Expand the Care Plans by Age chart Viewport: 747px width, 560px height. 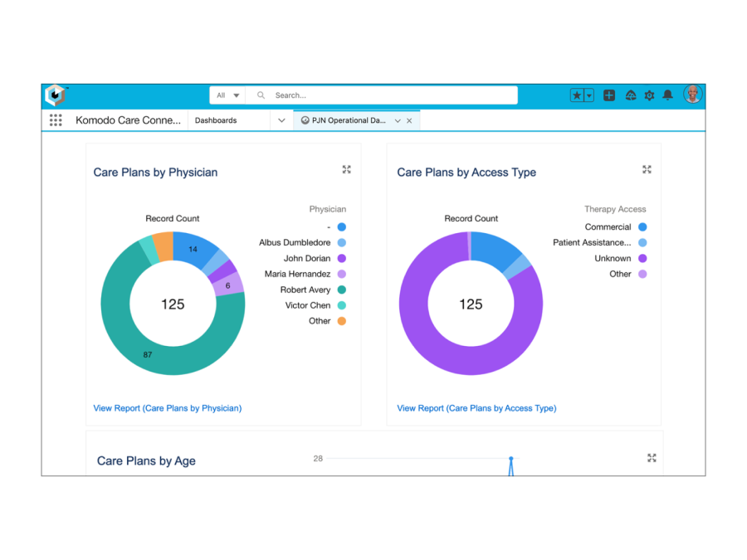[652, 458]
